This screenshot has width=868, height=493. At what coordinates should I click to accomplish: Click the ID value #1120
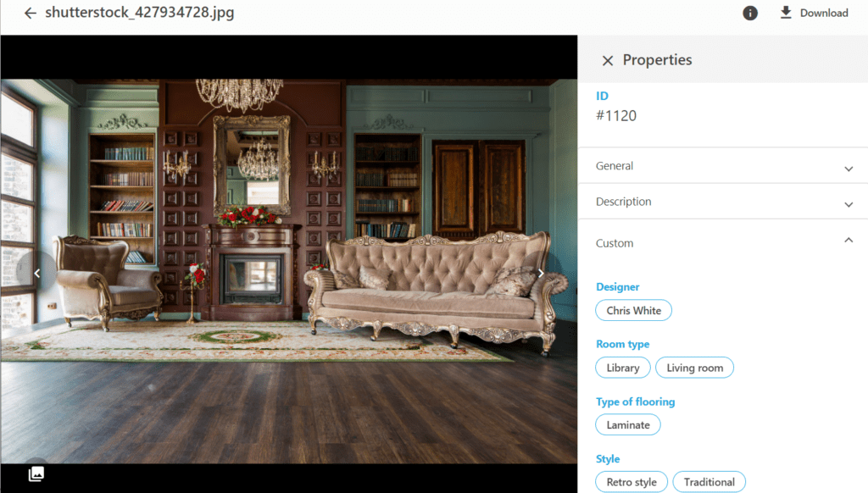[616, 116]
